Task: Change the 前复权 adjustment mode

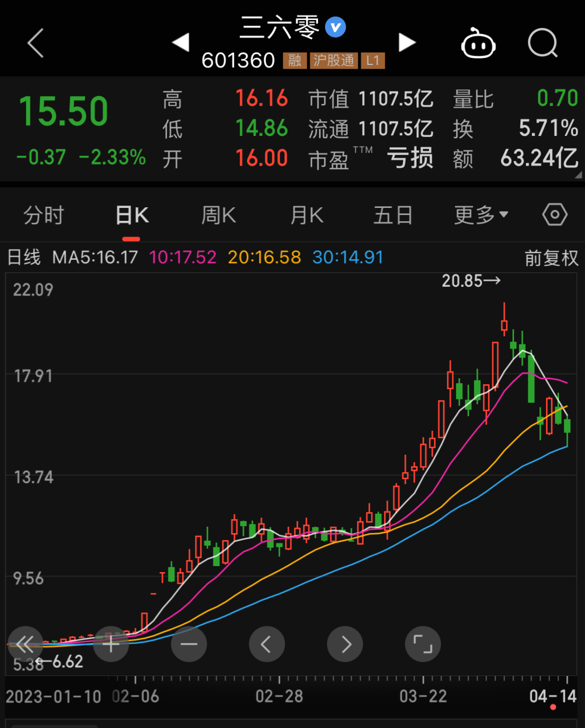Action: click(x=551, y=258)
